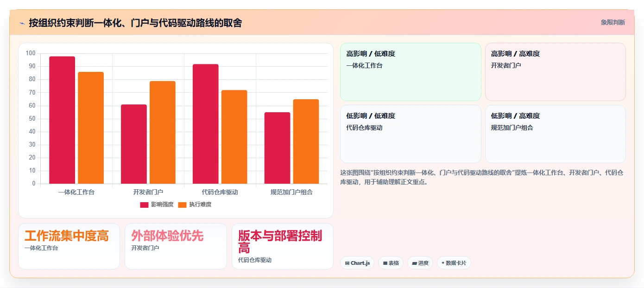Image resolution: width=644 pixels, height=288 pixels.
Task: Toggle the 影响强度 legend swatch
Action: click(x=144, y=205)
